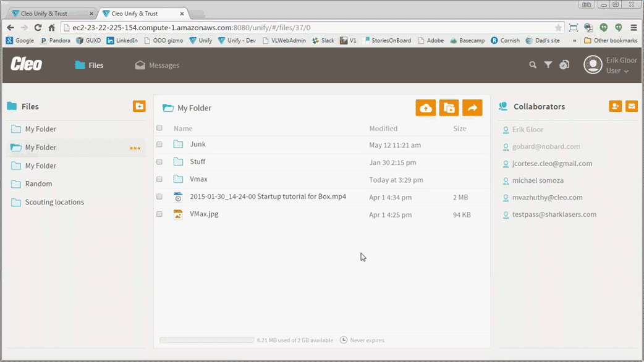Click the gobard@nobard.com person icon

click(x=506, y=147)
